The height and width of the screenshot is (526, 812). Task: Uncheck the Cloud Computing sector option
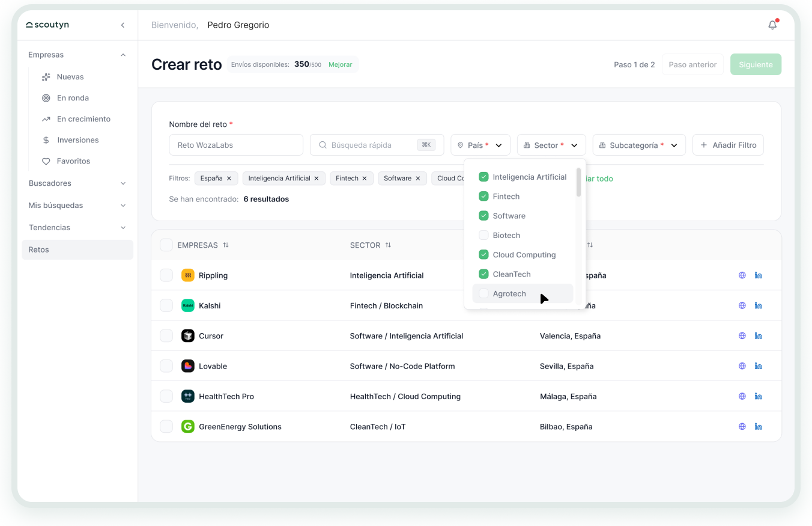pos(483,255)
